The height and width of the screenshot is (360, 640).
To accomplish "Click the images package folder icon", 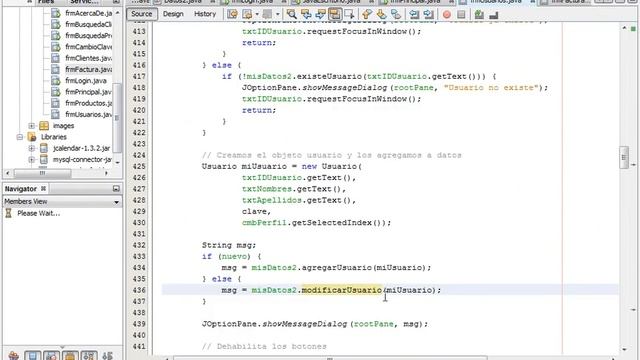I will coord(44,126).
